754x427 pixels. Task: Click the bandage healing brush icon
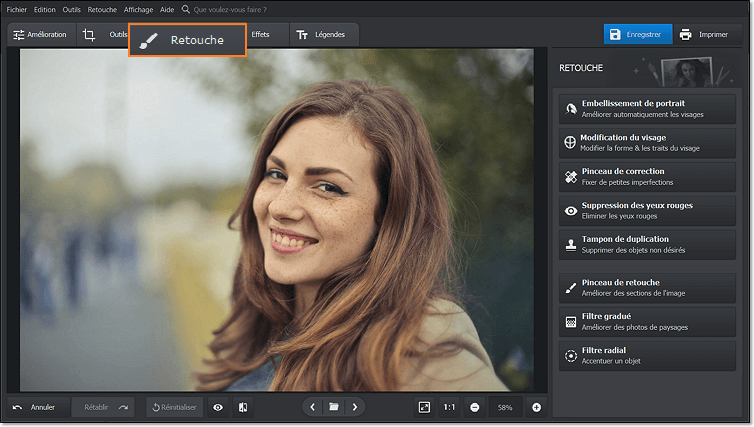click(x=571, y=177)
